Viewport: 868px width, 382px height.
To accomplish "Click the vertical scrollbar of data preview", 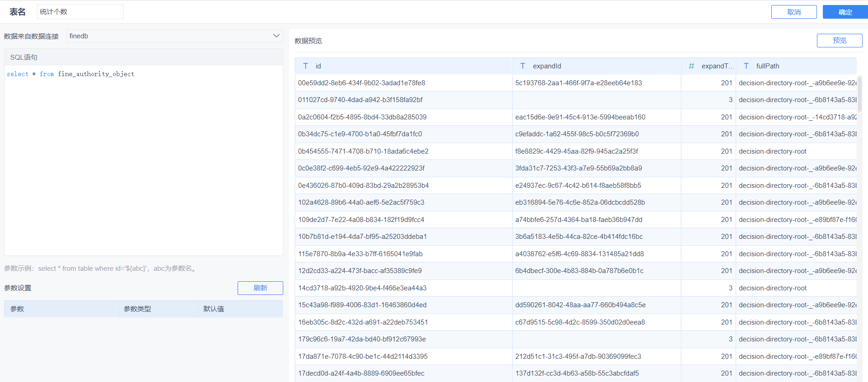I will pos(860,94).
